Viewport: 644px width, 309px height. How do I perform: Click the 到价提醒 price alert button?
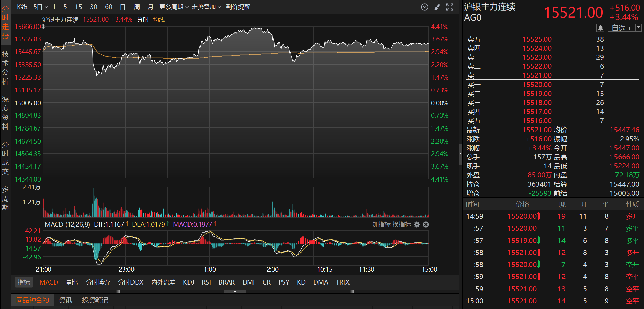coord(238,7)
